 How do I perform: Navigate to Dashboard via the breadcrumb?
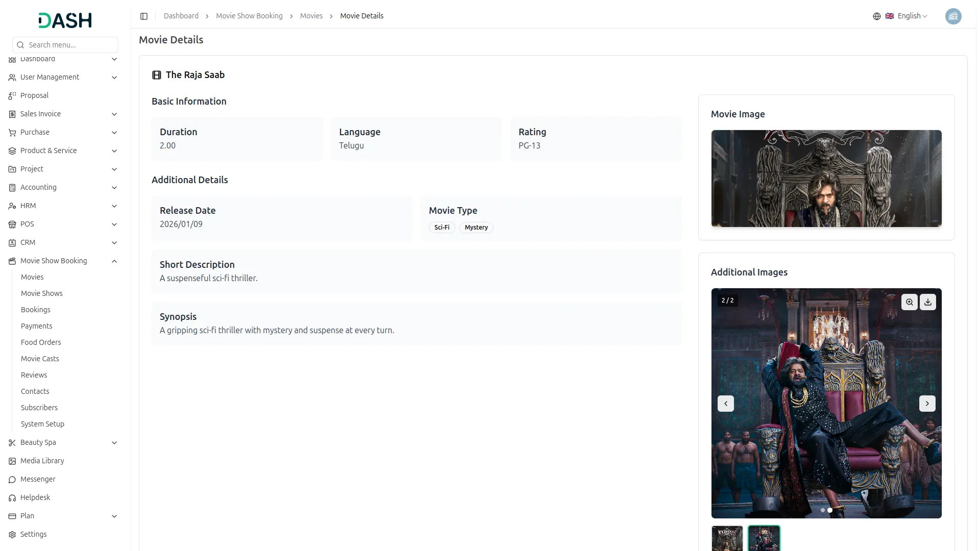click(181, 16)
